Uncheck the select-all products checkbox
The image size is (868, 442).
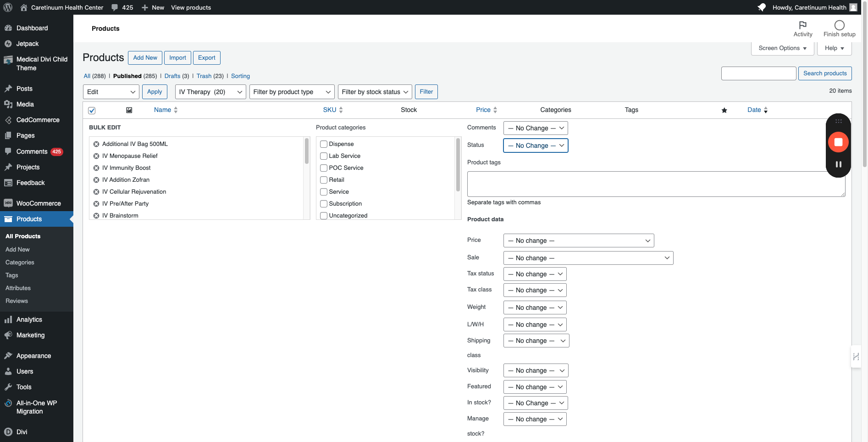pyautogui.click(x=92, y=110)
